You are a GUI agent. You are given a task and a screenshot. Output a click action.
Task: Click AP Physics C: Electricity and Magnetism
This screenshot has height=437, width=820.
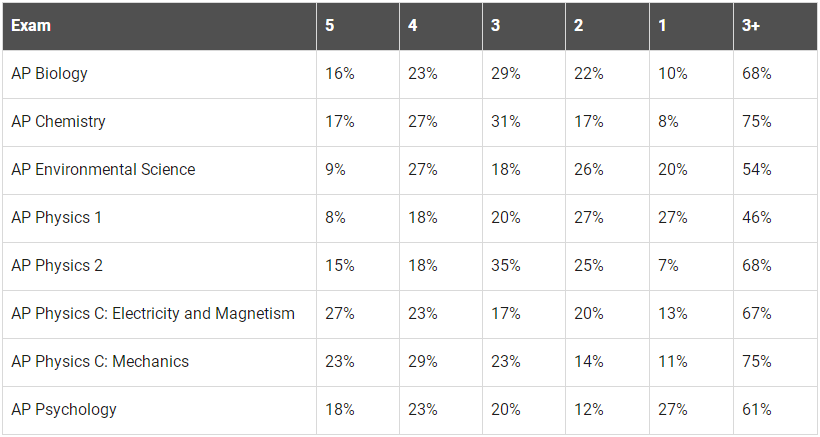pyautogui.click(x=153, y=314)
